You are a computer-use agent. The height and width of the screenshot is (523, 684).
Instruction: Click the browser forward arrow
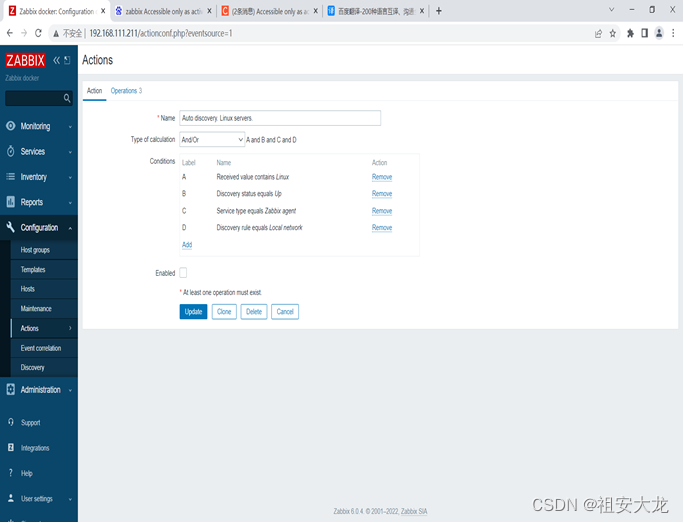click(x=24, y=33)
